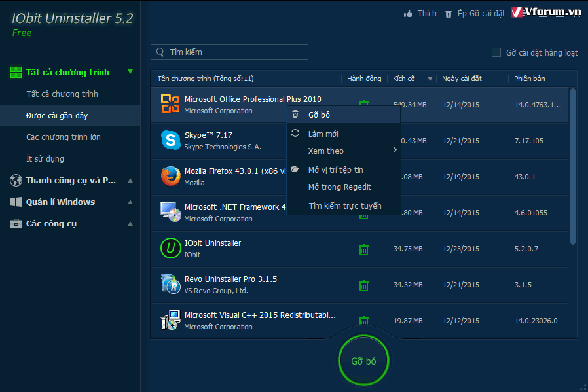588x392 pixels.
Task: Click the refresh icon beside Làm mới
Action: (x=295, y=133)
